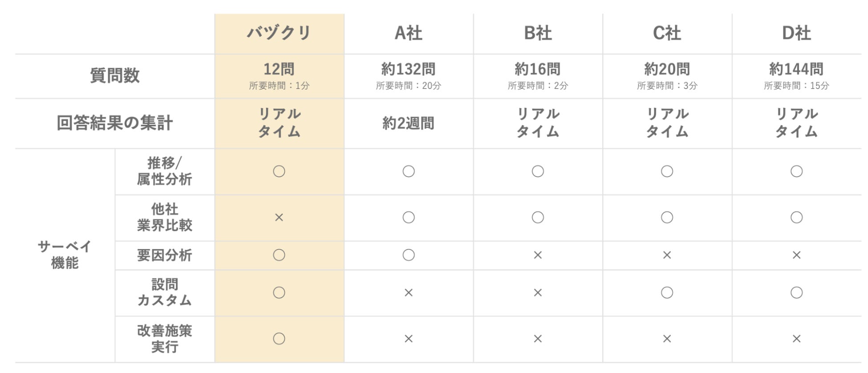868x373 pixels.
Task: Click the サーベイ機能 group label
Action: 65,254
